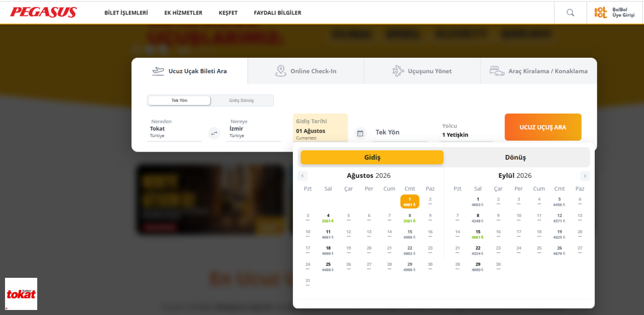Swap origin and destination arrows icon
This screenshot has height=315, width=644.
[214, 133]
